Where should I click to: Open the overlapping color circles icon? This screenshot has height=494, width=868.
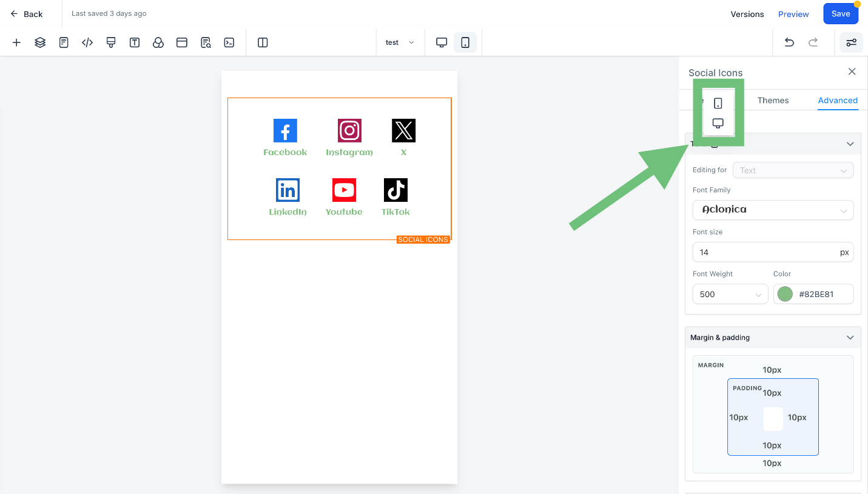click(x=158, y=42)
